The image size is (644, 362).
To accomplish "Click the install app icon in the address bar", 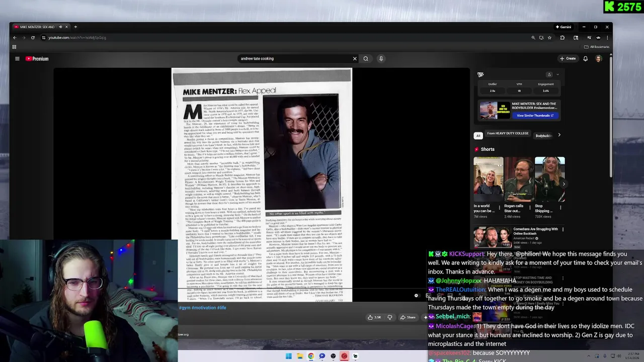I will (541, 38).
